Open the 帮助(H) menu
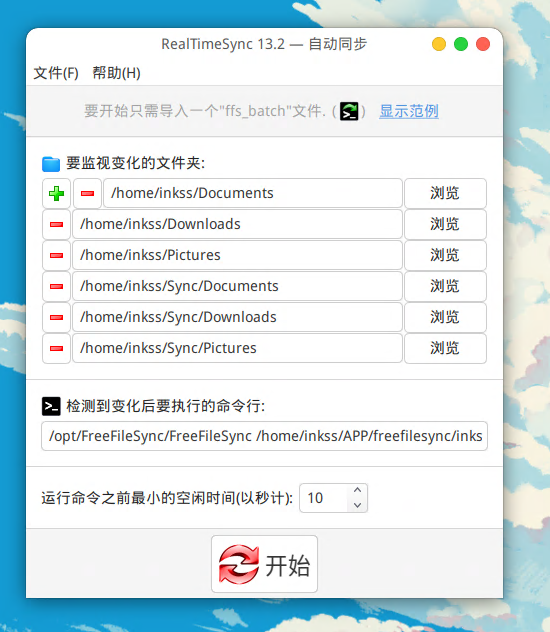550x632 pixels. pyautogui.click(x=116, y=73)
